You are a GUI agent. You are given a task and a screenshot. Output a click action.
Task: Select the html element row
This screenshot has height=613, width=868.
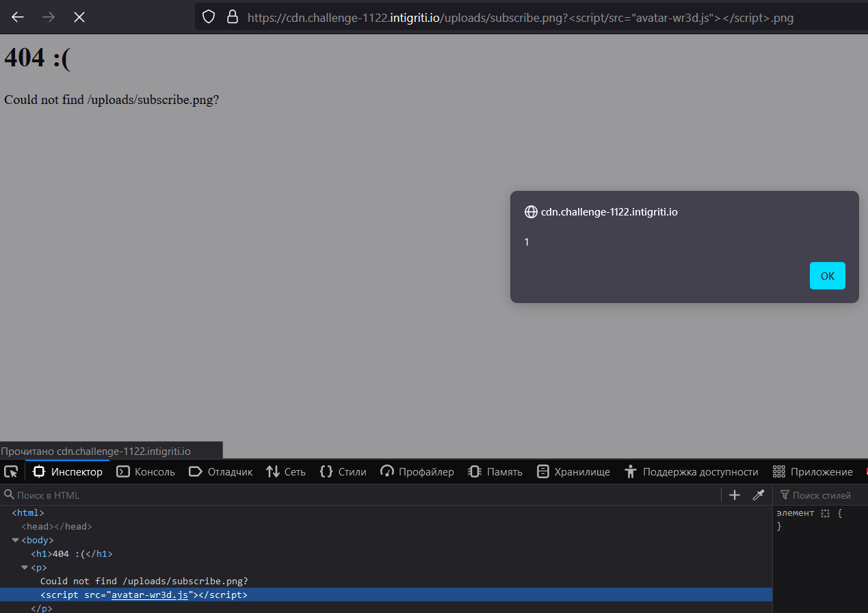pos(386,512)
